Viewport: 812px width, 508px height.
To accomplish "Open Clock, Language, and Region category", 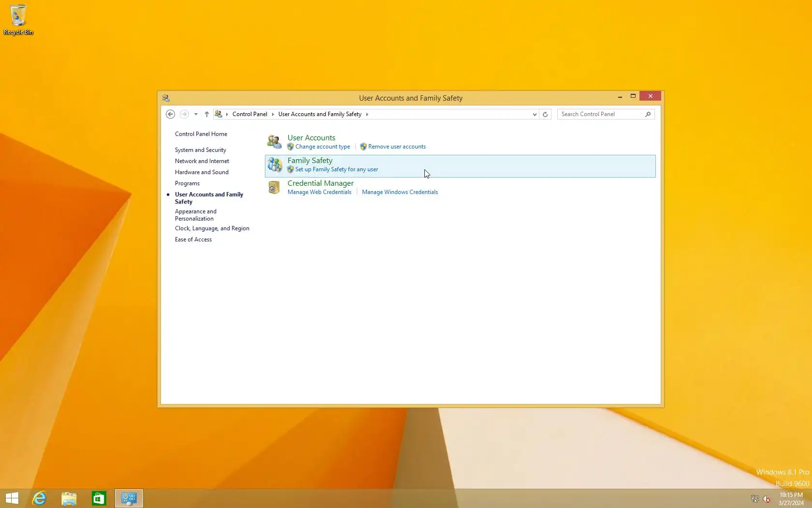I will tap(212, 228).
